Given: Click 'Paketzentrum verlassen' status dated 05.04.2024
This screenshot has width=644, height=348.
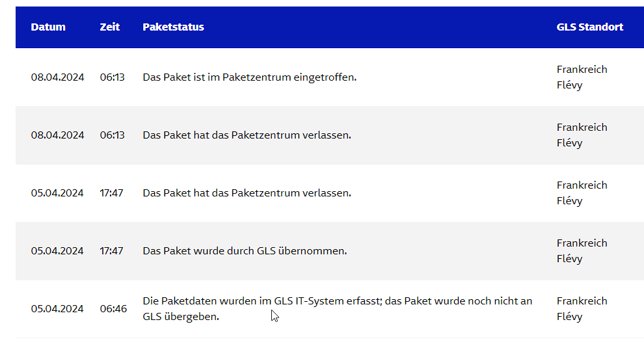Looking at the screenshot, I should pos(247,193).
